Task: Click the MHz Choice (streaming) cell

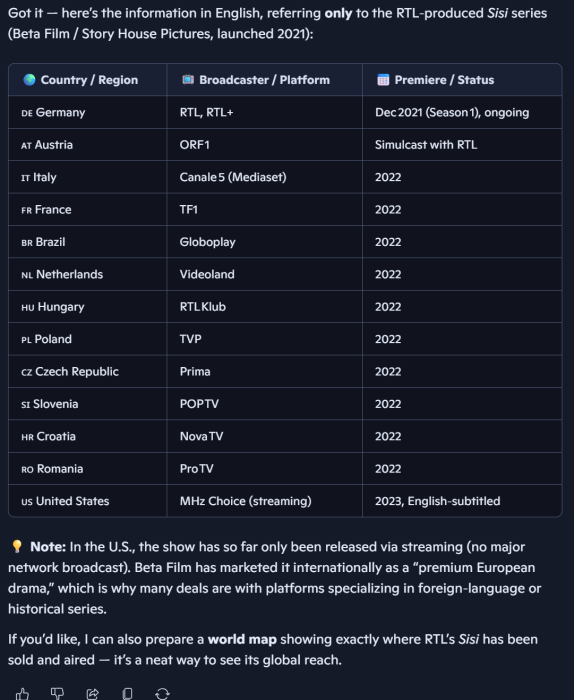Action: (265, 501)
